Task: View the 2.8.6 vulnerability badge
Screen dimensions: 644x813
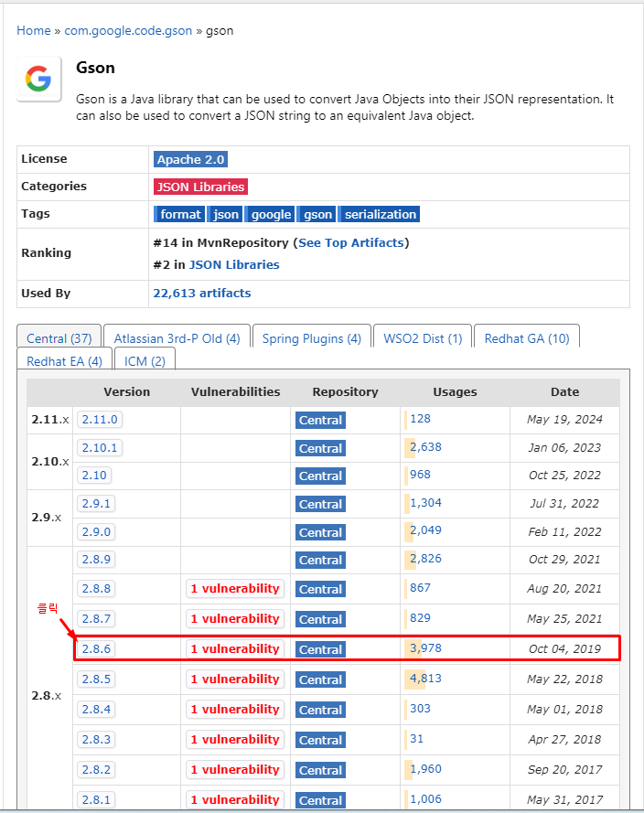Action: pyautogui.click(x=235, y=648)
